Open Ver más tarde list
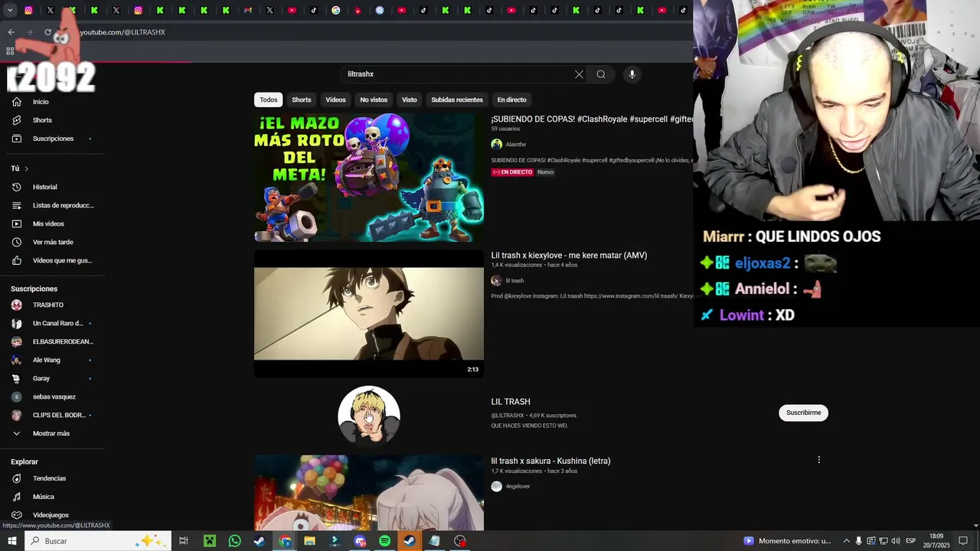The image size is (980, 551). 52,242
